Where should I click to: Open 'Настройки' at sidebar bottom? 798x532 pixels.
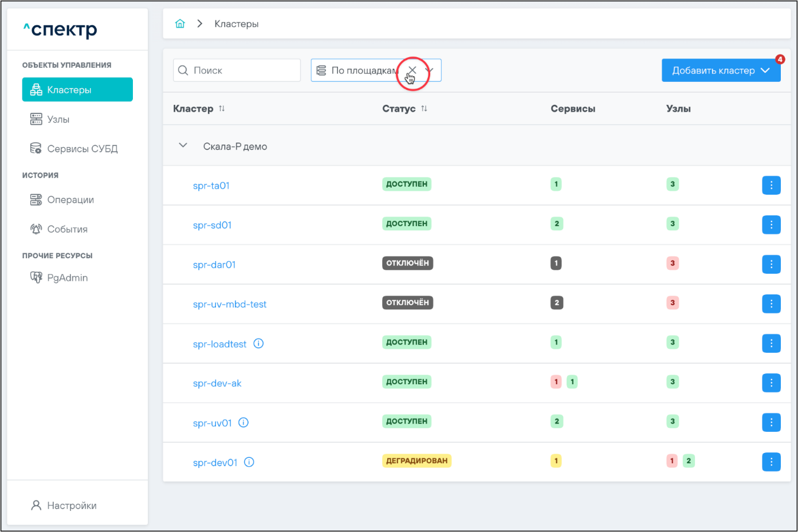(72, 506)
